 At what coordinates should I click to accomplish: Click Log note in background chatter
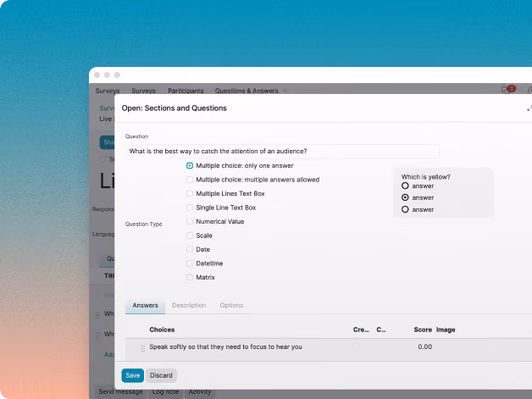tap(165, 391)
